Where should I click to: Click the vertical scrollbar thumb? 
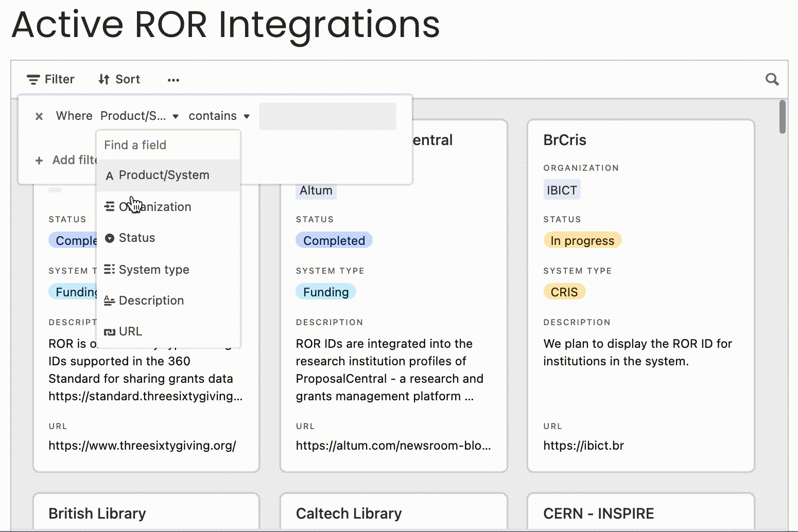click(x=783, y=117)
